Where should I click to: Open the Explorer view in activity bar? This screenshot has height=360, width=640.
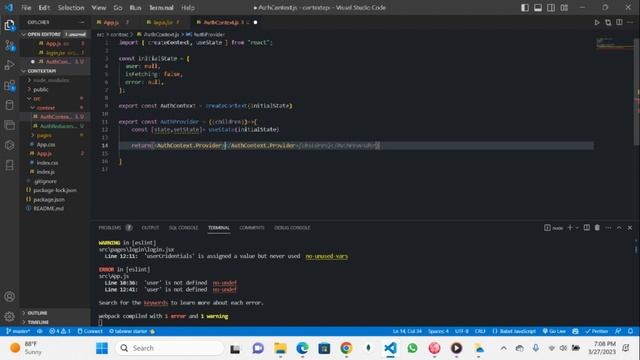tap(9, 25)
